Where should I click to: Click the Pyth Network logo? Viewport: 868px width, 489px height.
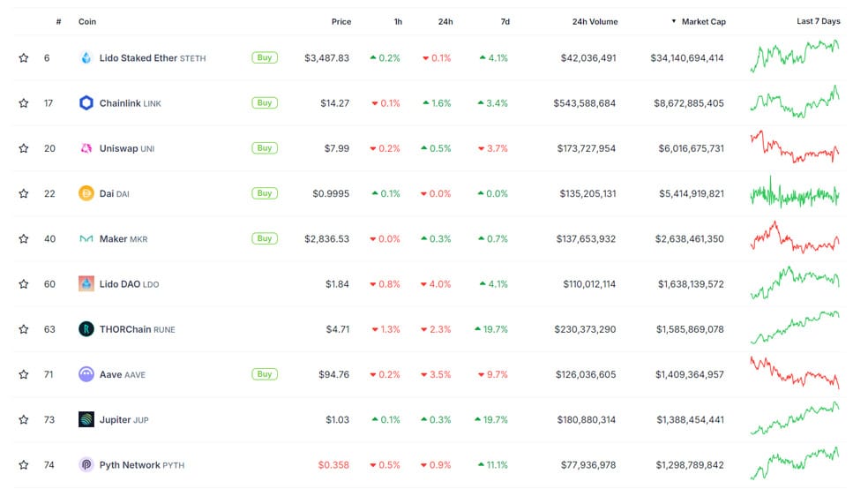[86, 464]
